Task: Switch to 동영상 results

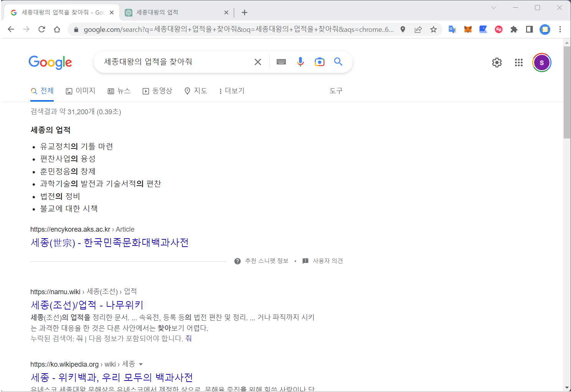Action: pos(157,91)
